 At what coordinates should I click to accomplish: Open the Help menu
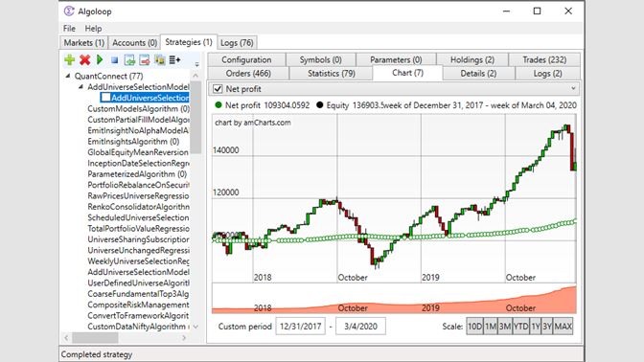coord(93,29)
